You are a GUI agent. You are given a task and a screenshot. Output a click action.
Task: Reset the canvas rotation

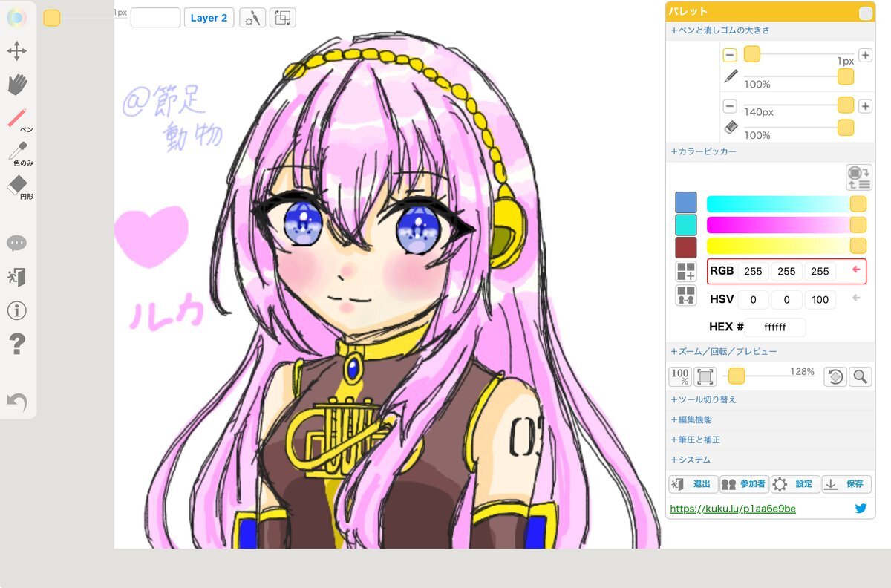tap(835, 376)
